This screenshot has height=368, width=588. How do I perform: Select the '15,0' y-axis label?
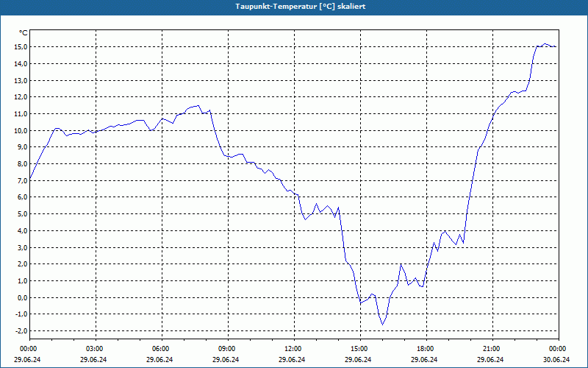[21, 47]
